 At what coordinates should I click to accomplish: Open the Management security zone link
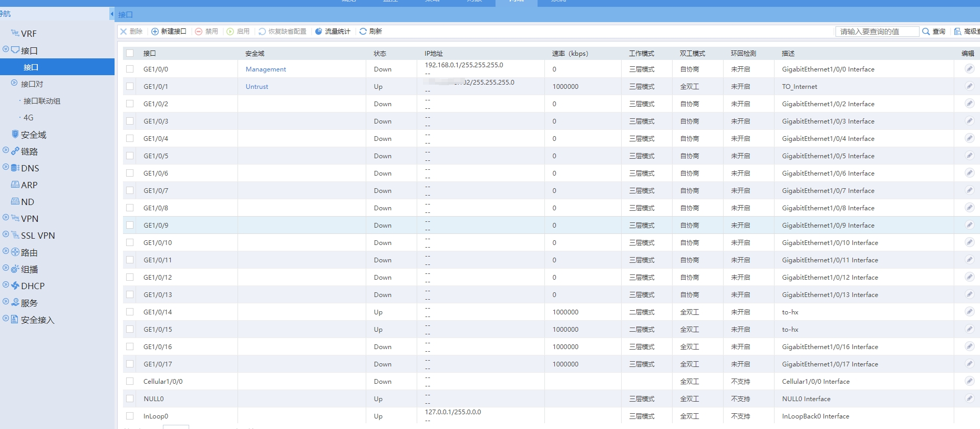click(x=266, y=69)
